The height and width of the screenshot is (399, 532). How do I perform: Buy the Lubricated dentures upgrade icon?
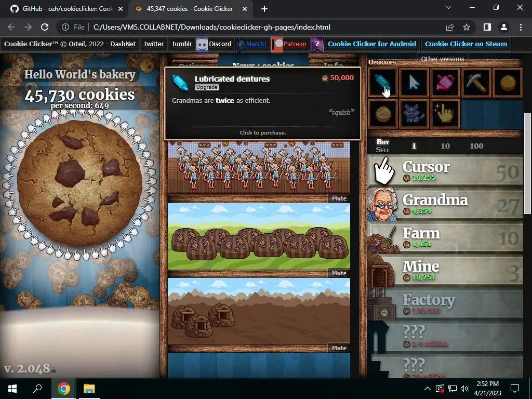click(383, 82)
